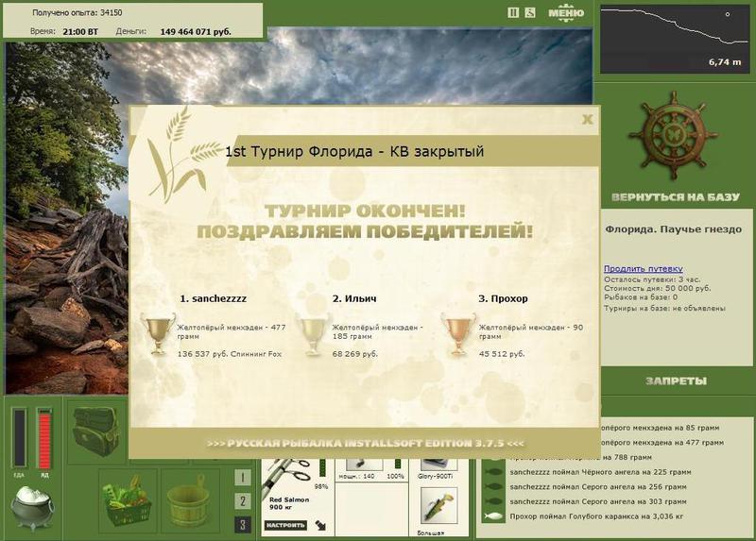Click the 6,74 m depth reading
Image resolution: width=756 pixels, height=541 pixels.
[725, 62]
